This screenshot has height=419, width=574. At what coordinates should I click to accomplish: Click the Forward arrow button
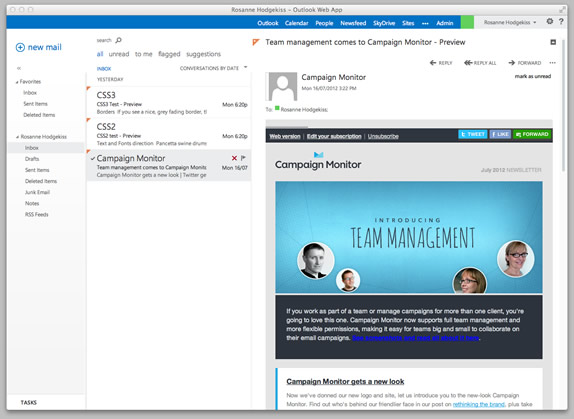click(x=525, y=63)
